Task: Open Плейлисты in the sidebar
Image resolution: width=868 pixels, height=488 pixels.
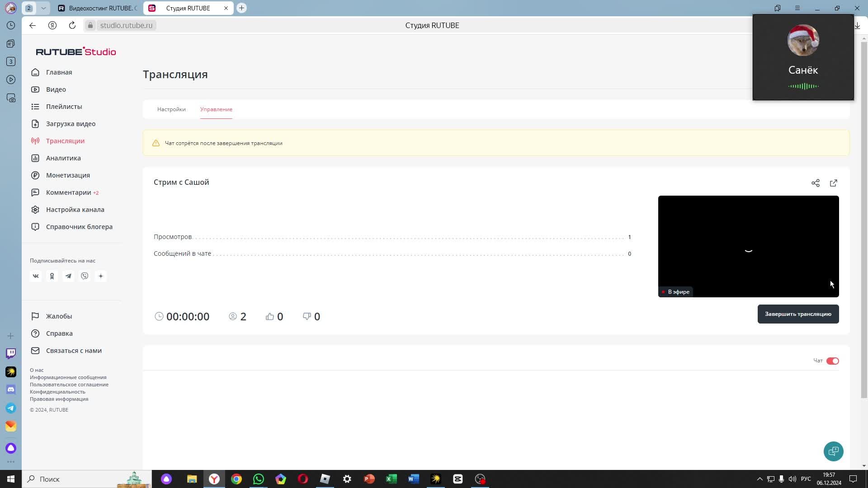Action: coord(64,107)
